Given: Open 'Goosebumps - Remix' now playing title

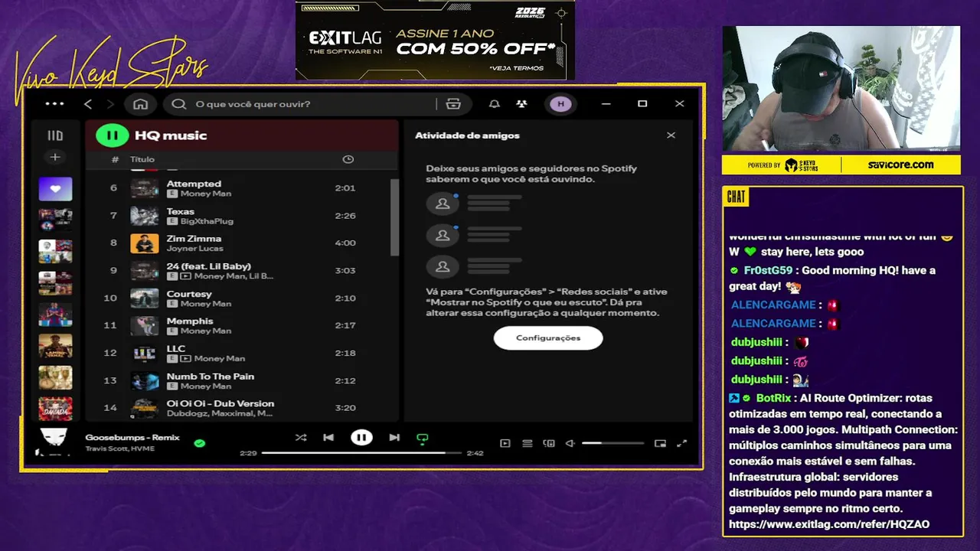Looking at the screenshot, I should (132, 438).
